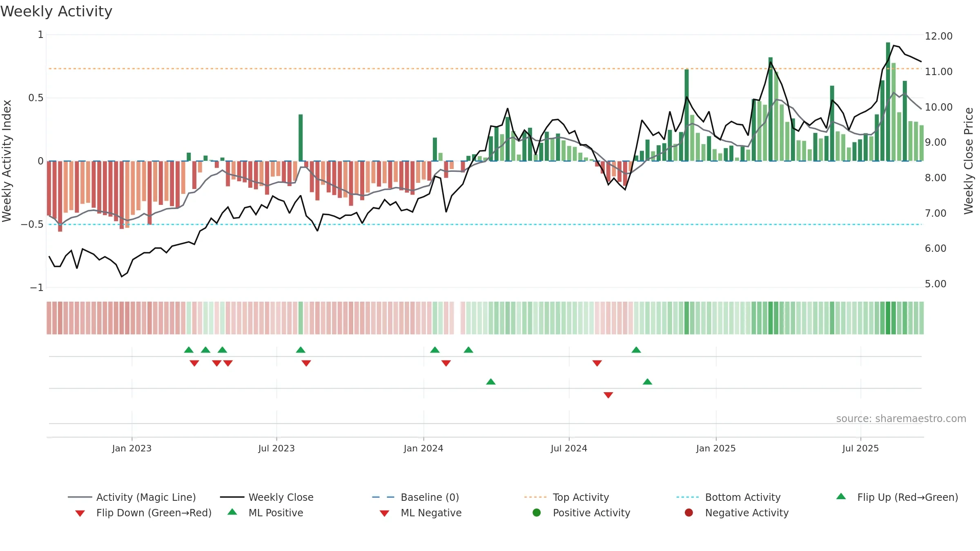The height and width of the screenshot is (551, 980).
Task: Click the tall green bar near Aug 2023
Action: [x=301, y=138]
